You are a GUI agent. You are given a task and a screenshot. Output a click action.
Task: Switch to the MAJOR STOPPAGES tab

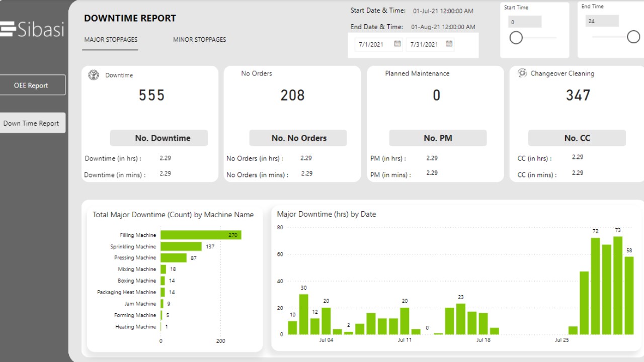pyautogui.click(x=111, y=40)
